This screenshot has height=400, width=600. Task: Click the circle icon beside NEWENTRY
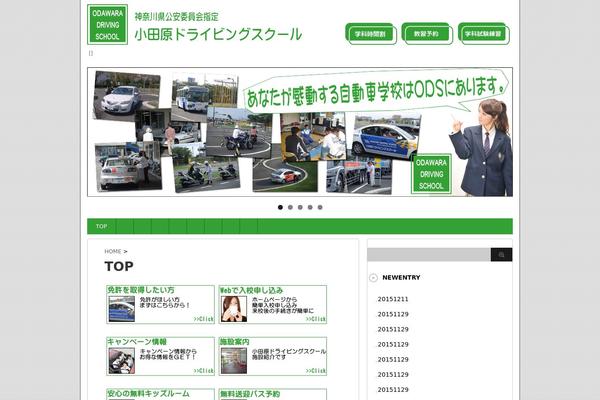[x=373, y=278]
